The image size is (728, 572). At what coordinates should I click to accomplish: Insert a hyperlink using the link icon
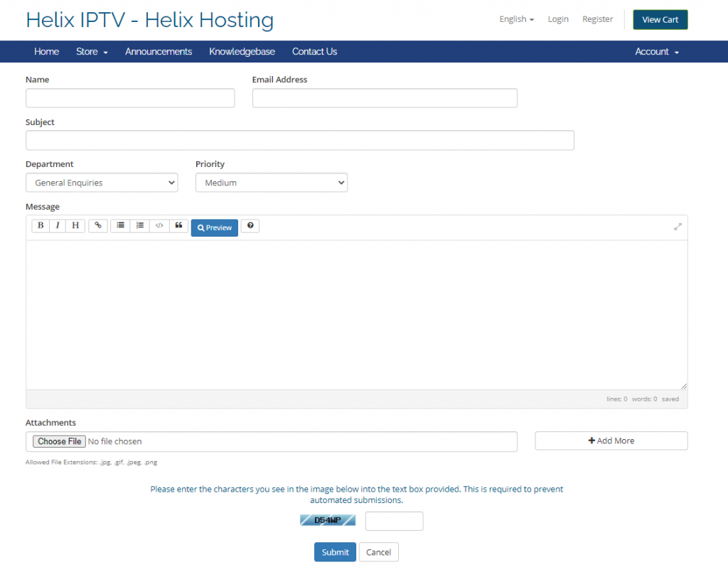(98, 225)
